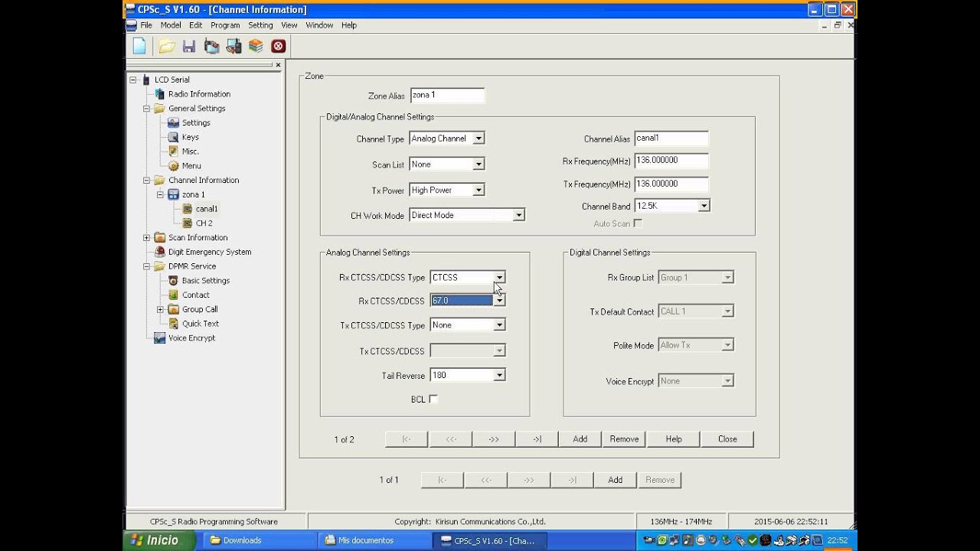Open the Quick Text node
980x551 pixels.
click(200, 324)
